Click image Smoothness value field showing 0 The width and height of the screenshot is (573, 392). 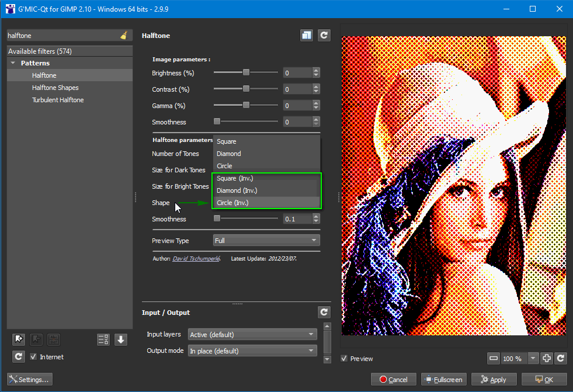click(x=297, y=122)
